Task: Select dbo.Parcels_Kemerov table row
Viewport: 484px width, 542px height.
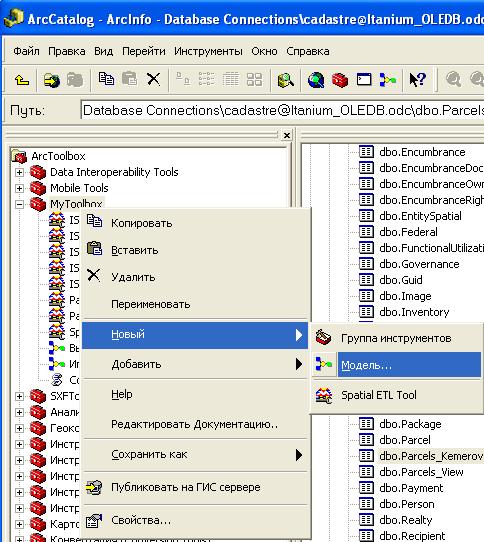Action: pos(431,456)
